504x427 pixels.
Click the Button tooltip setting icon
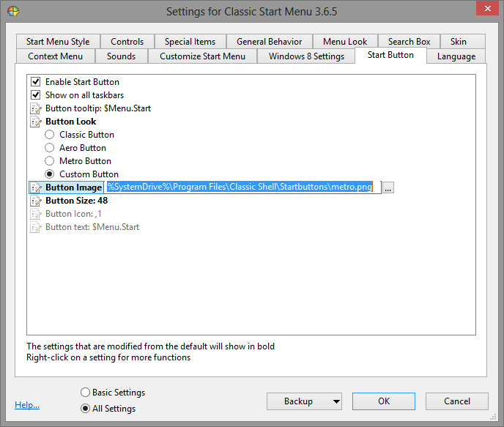pos(36,108)
